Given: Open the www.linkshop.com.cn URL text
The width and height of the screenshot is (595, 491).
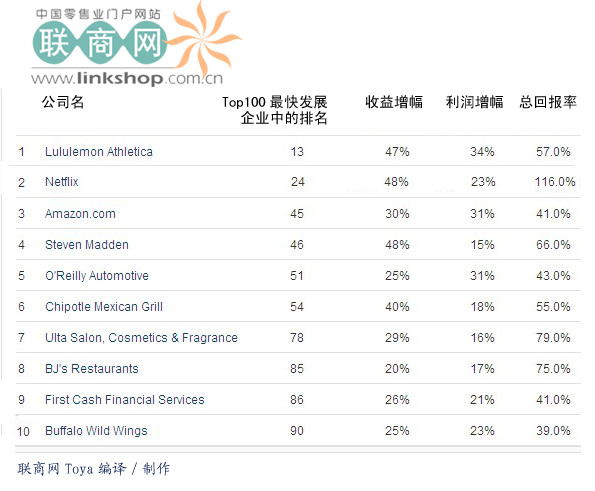Looking at the screenshot, I should pos(127,78).
